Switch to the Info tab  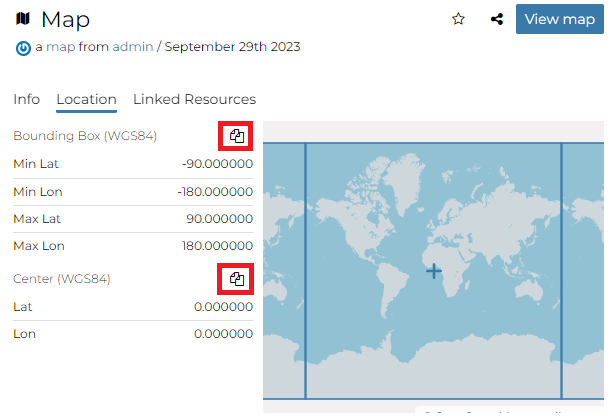tap(27, 99)
